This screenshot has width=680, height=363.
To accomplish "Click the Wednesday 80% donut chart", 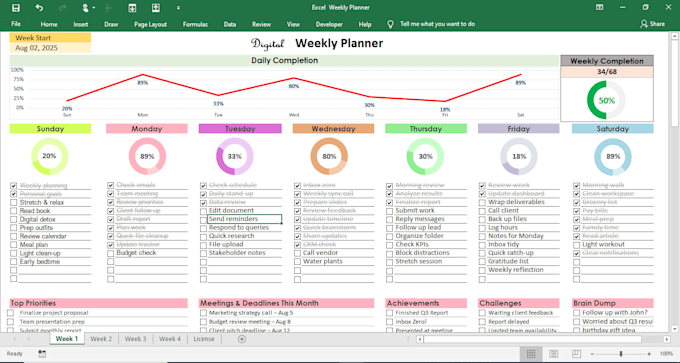I will tap(329, 156).
